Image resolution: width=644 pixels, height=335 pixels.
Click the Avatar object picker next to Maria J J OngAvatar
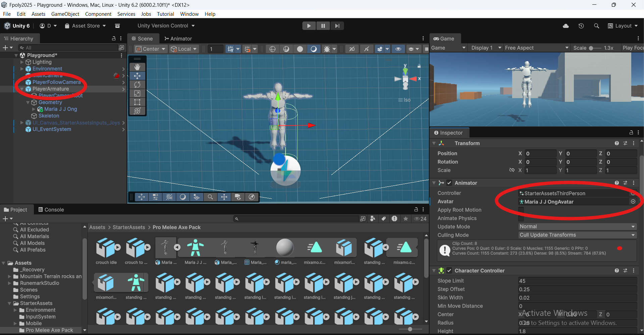pos(633,202)
